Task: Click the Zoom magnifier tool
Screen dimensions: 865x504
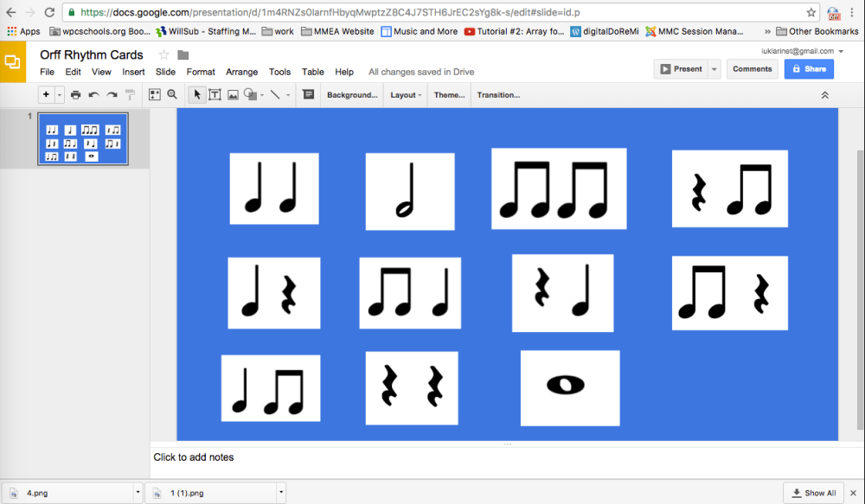Action: pyautogui.click(x=172, y=95)
